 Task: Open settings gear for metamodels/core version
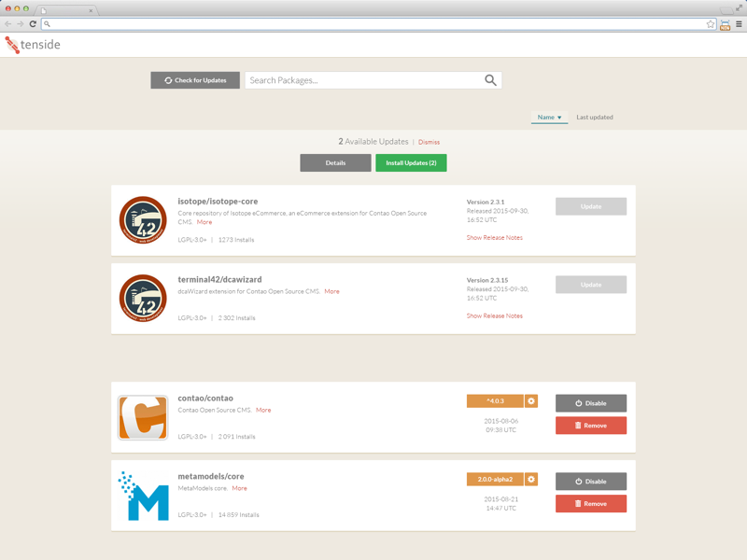531,479
